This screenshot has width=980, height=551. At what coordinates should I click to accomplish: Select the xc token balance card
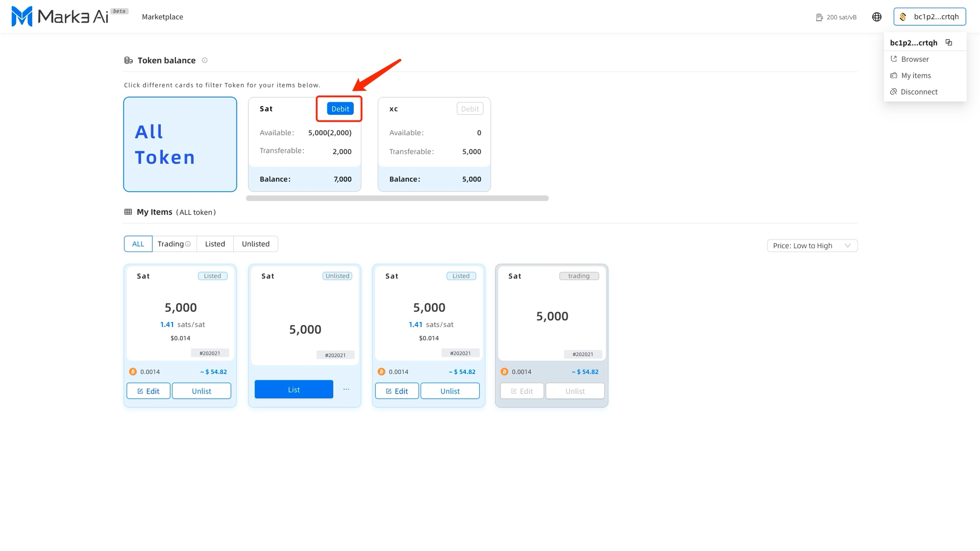pos(434,144)
